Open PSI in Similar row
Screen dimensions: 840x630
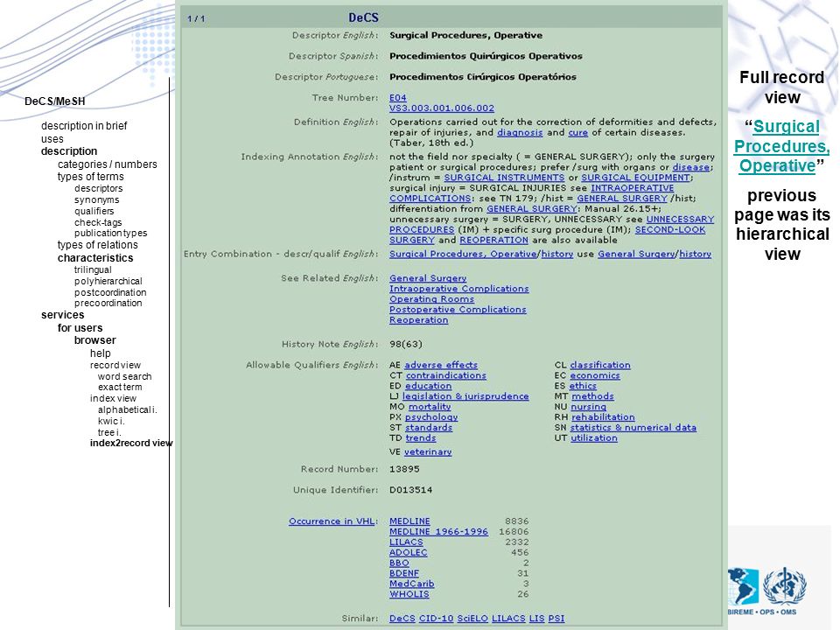pyautogui.click(x=556, y=619)
